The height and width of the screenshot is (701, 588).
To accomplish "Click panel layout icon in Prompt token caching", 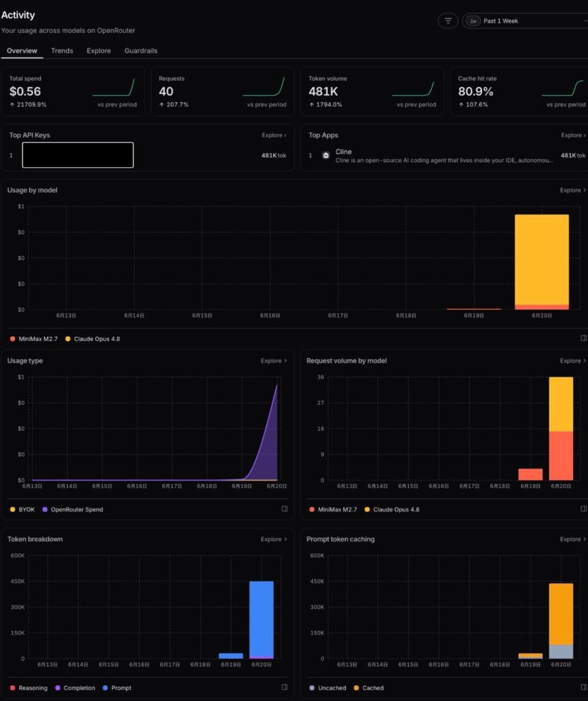I will pos(583,687).
